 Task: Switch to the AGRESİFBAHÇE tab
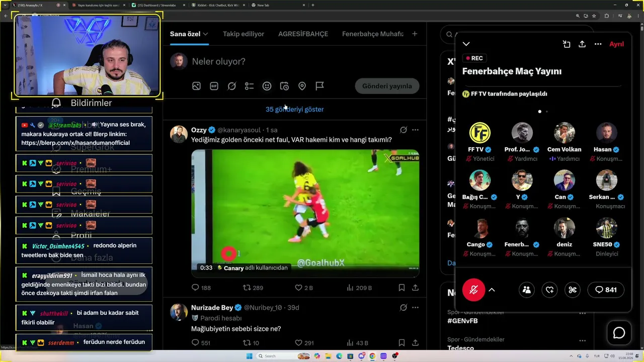click(303, 34)
